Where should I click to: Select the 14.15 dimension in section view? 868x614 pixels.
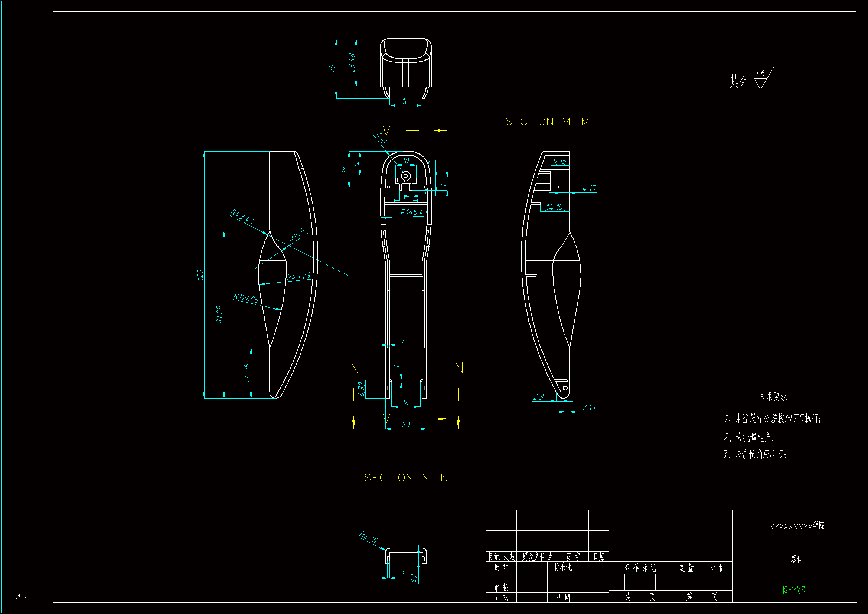(554, 207)
